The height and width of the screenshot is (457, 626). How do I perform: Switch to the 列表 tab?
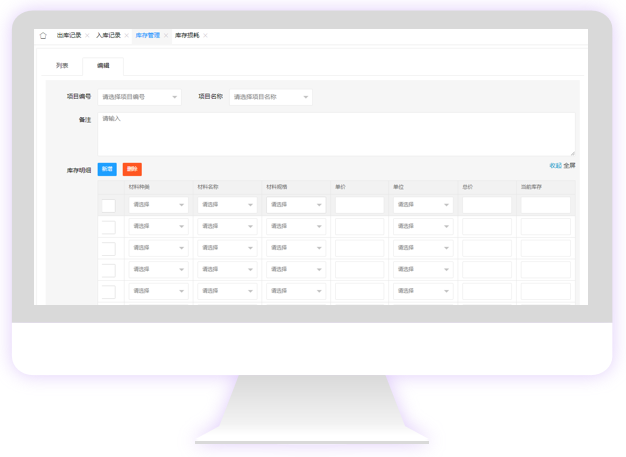[62, 65]
